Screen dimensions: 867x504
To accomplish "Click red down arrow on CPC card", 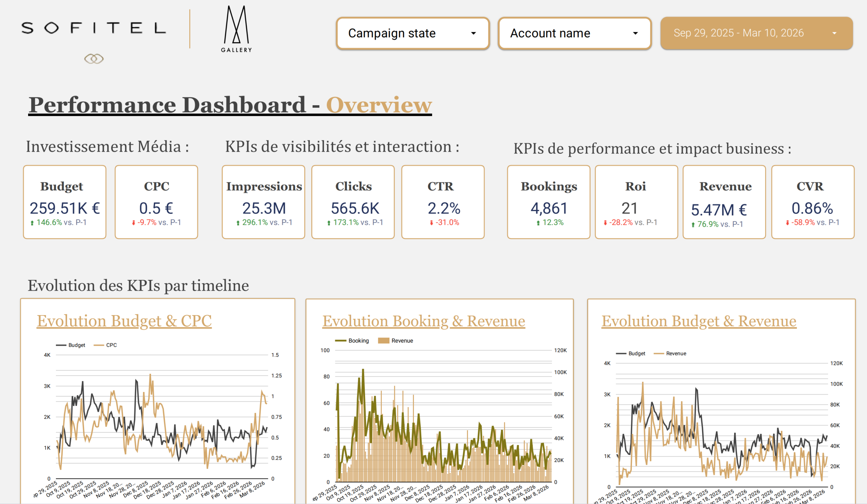I will click(x=133, y=223).
